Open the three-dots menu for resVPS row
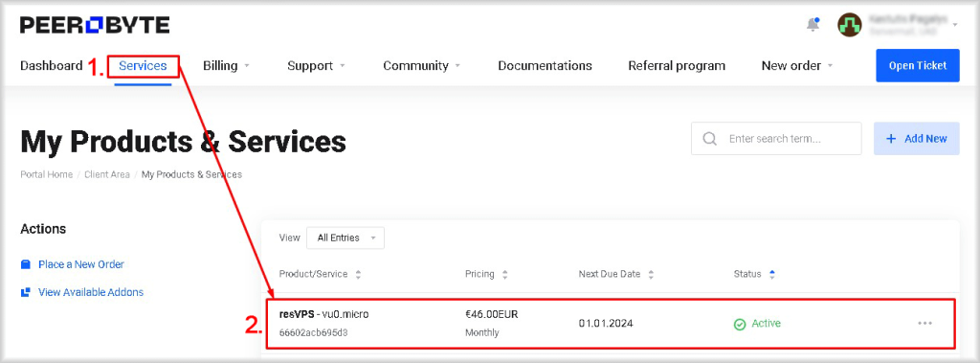Viewport: 980px width, 363px height. tap(925, 323)
